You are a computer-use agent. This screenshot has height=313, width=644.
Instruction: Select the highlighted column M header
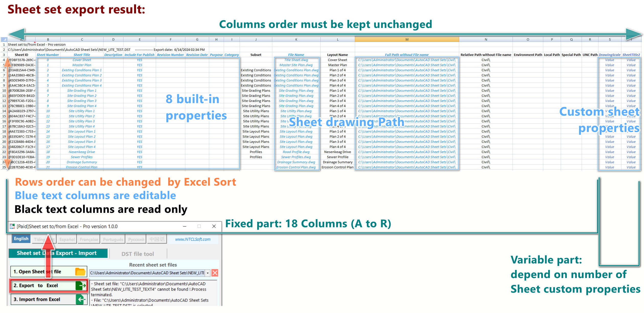(406, 39)
